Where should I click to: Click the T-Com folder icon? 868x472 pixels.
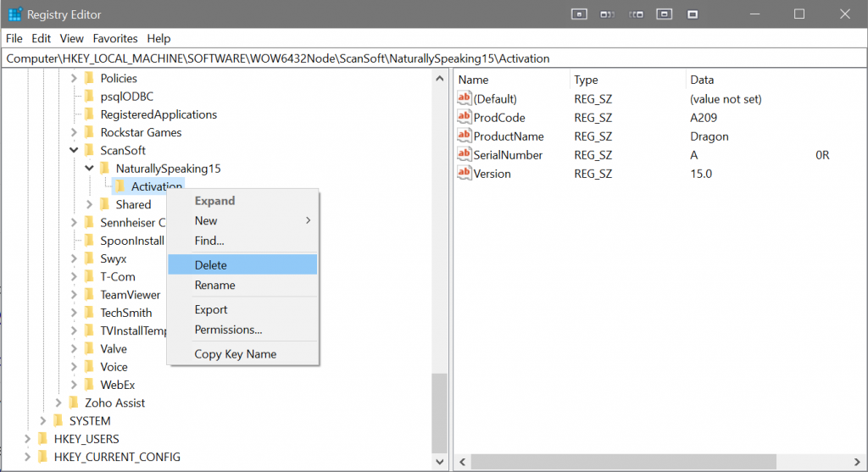[x=89, y=276]
